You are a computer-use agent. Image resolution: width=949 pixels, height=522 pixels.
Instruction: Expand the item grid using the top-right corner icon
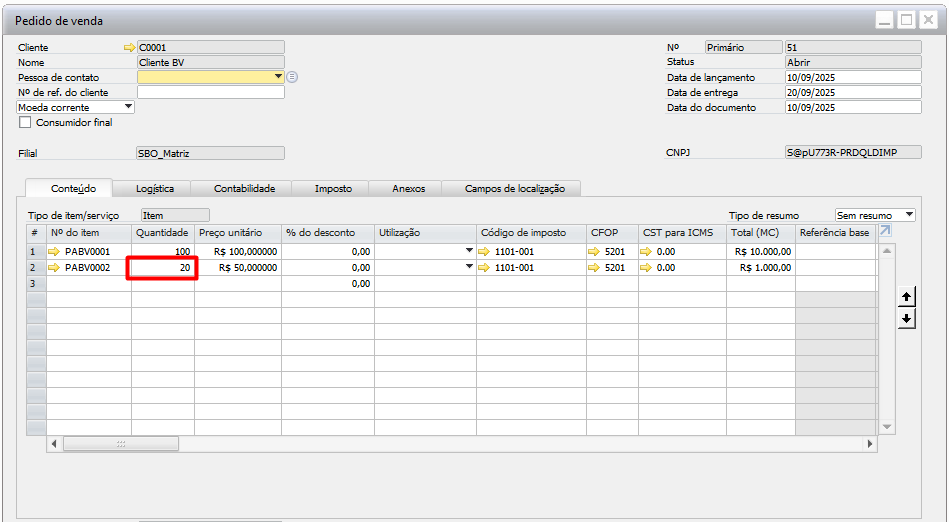pos(885,232)
